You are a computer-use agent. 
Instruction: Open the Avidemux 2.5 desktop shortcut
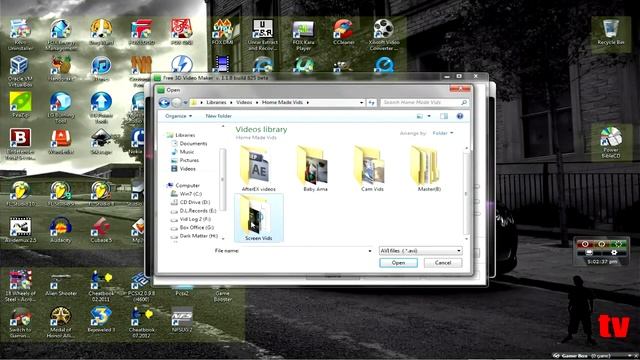pos(20,230)
